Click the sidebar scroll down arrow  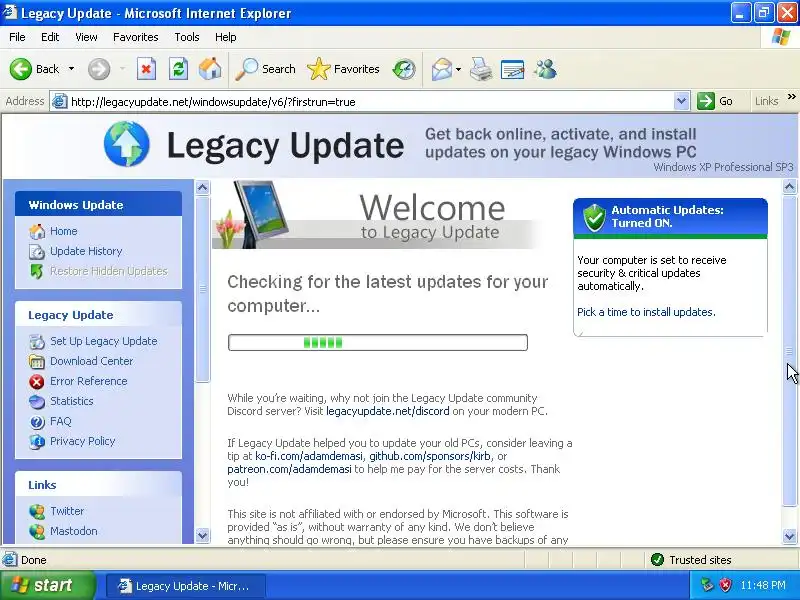click(203, 536)
